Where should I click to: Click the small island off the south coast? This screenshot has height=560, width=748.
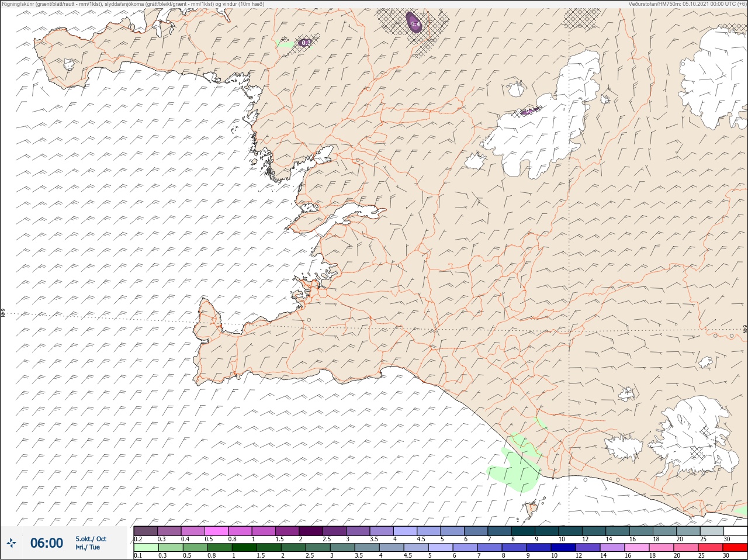pyautogui.click(x=532, y=509)
